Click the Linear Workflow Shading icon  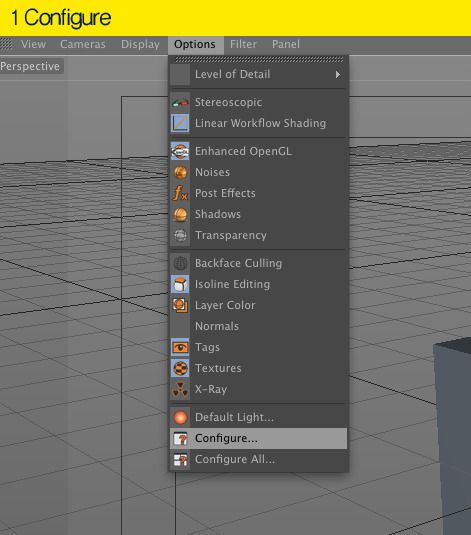[x=180, y=123]
